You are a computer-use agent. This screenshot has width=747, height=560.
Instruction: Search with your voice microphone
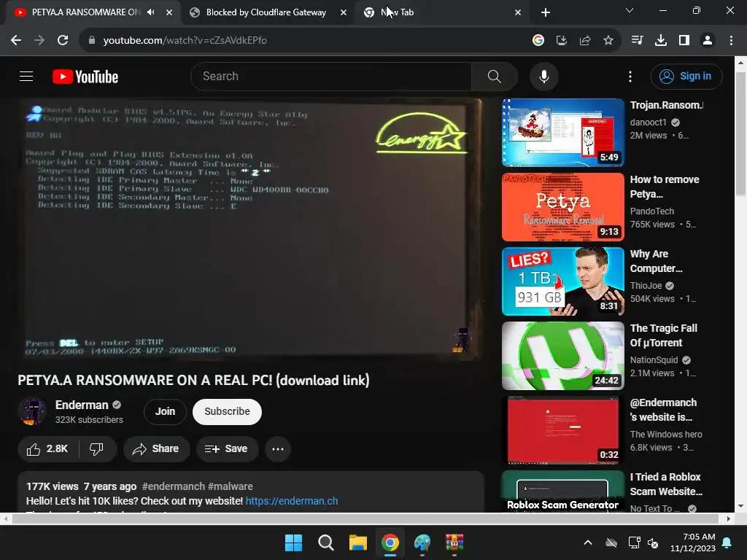tap(544, 76)
